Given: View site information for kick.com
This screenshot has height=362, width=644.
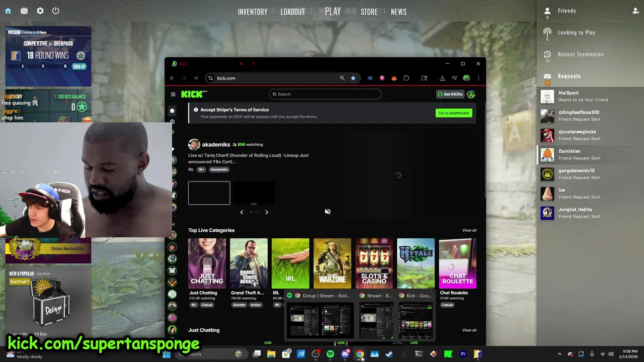Looking at the screenshot, I should (x=211, y=78).
